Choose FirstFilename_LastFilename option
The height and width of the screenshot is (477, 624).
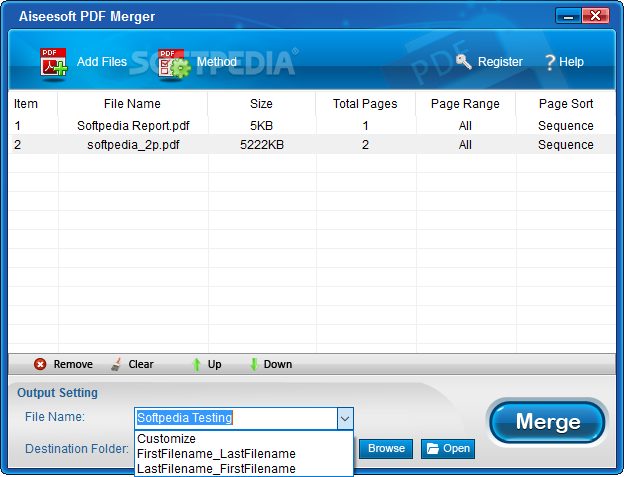(x=244, y=454)
